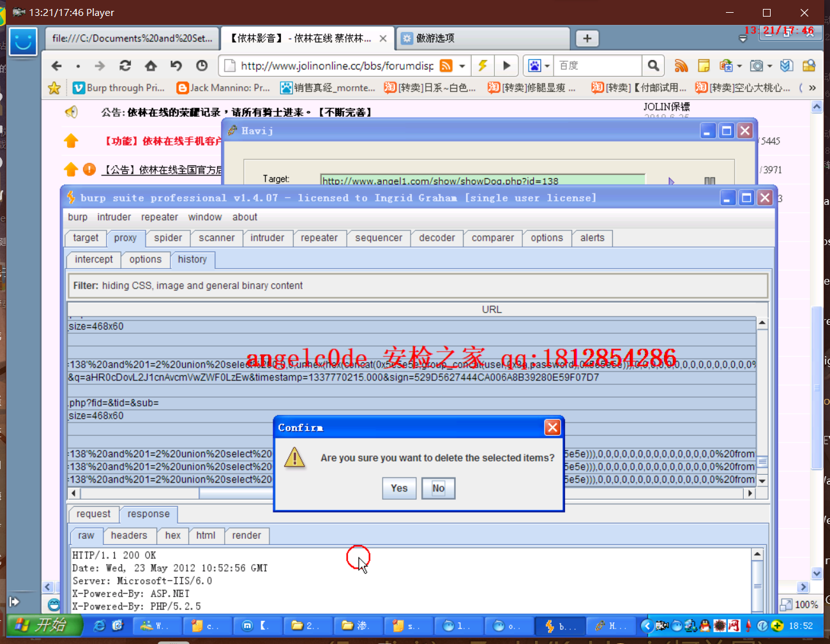Screen dimensions: 830x644
Task: Click the Baidu paw search engine icon
Action: tap(534, 66)
